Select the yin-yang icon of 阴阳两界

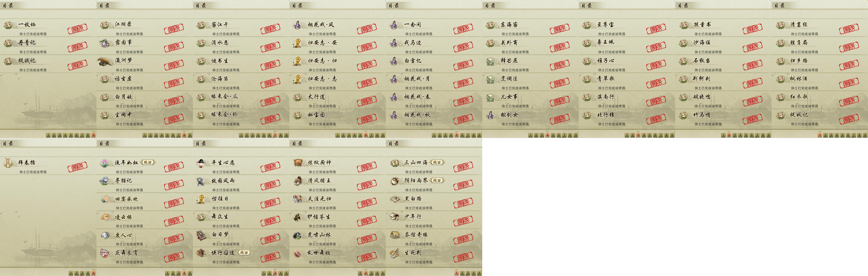coord(394,181)
